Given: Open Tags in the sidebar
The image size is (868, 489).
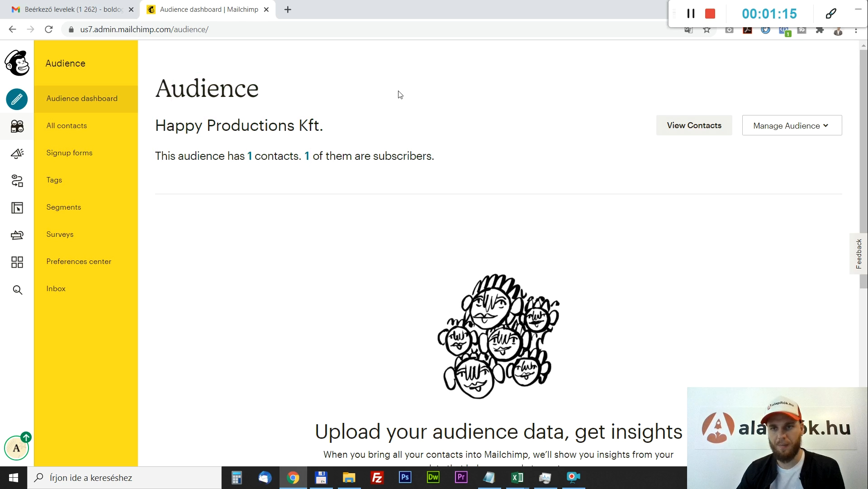Looking at the screenshot, I should [x=86, y=180].
